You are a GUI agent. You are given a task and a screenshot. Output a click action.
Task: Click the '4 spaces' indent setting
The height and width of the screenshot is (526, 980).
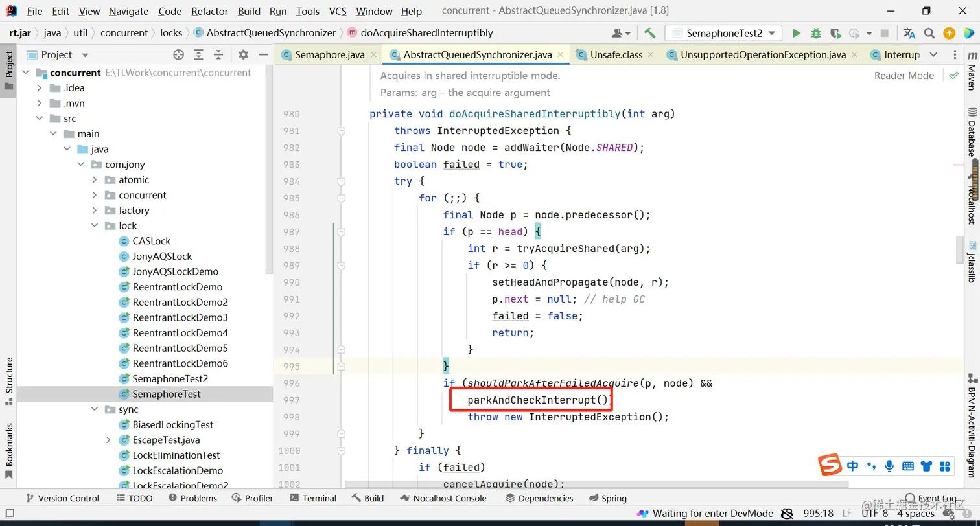pos(916,514)
